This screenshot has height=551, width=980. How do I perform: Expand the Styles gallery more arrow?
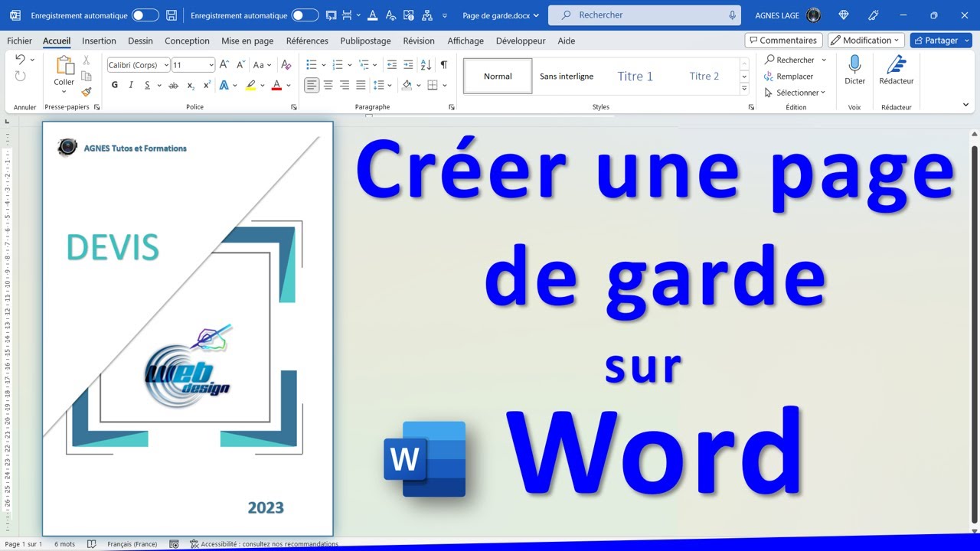pyautogui.click(x=744, y=89)
